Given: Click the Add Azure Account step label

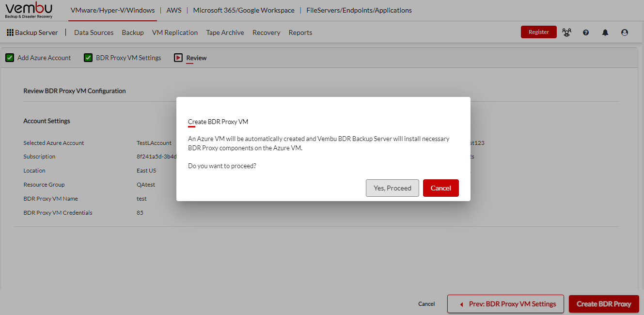Looking at the screenshot, I should [x=44, y=58].
